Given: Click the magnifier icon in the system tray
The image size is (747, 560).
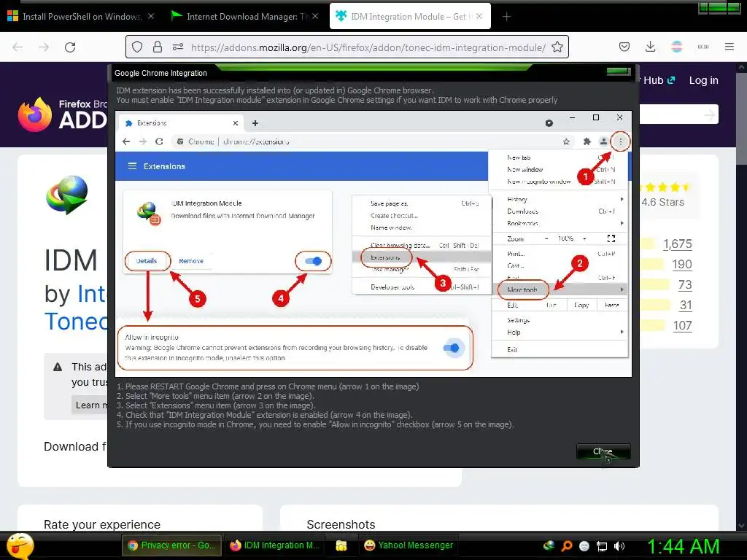Looking at the screenshot, I should point(566,545).
